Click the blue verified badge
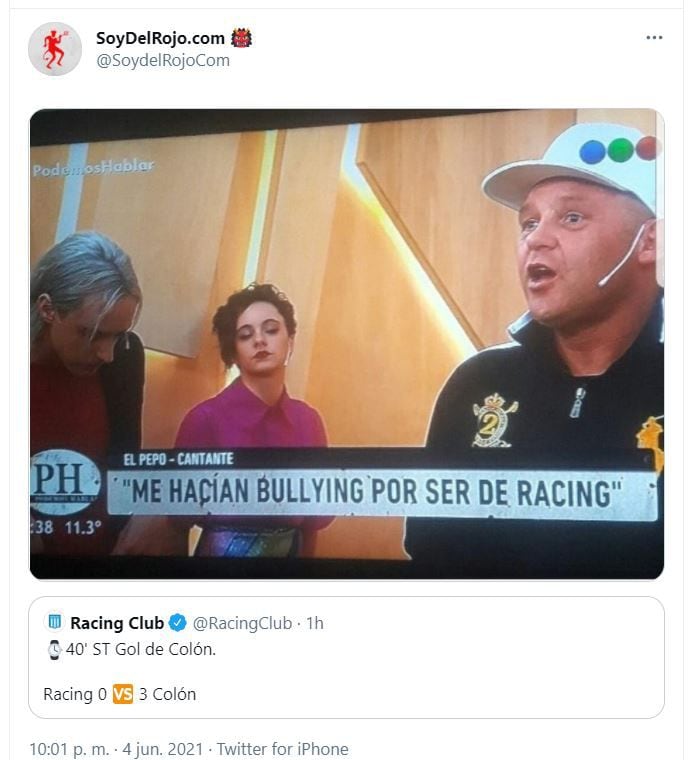The image size is (694, 760). [x=177, y=623]
